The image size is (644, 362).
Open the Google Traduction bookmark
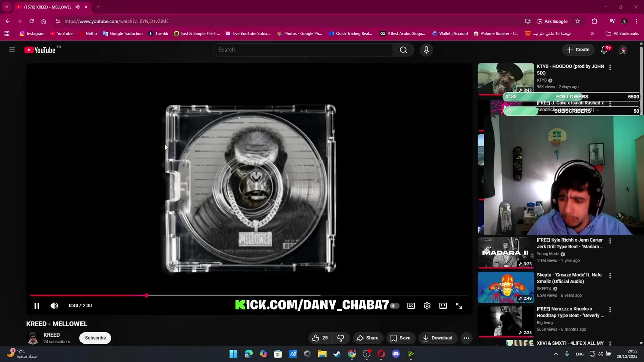[122, 34]
